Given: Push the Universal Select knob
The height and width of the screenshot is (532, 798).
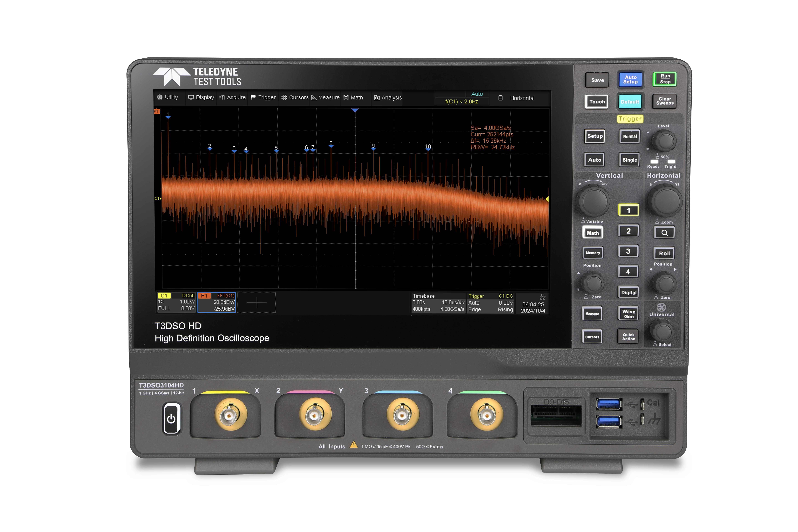Looking at the screenshot, I should point(662,331).
